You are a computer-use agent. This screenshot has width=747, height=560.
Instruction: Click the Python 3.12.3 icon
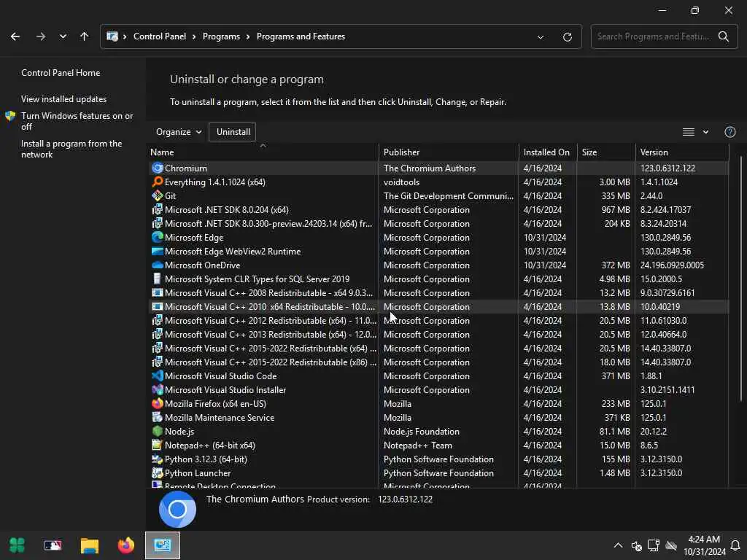158,459
